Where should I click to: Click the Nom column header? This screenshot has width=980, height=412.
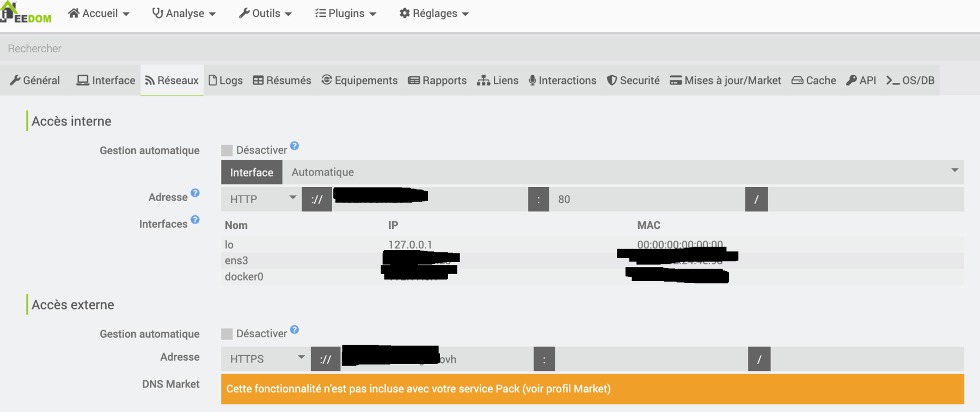point(236,225)
